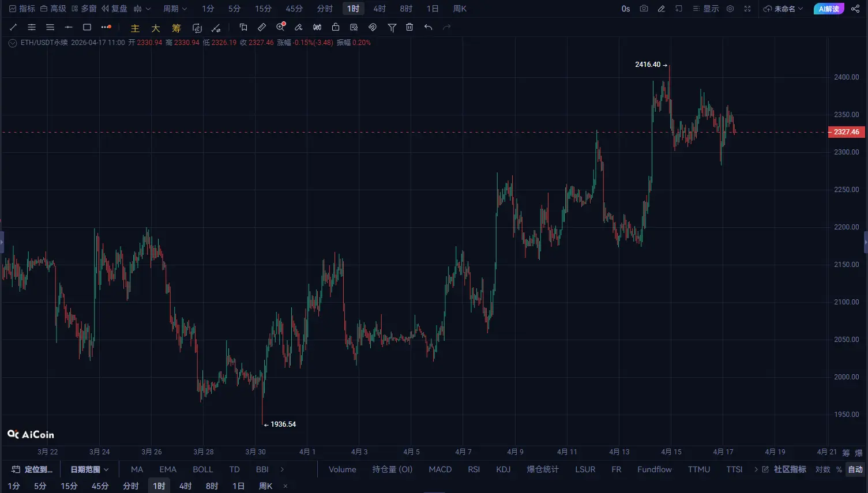Expand more sub-indicators arrow after TTSI

(x=756, y=469)
